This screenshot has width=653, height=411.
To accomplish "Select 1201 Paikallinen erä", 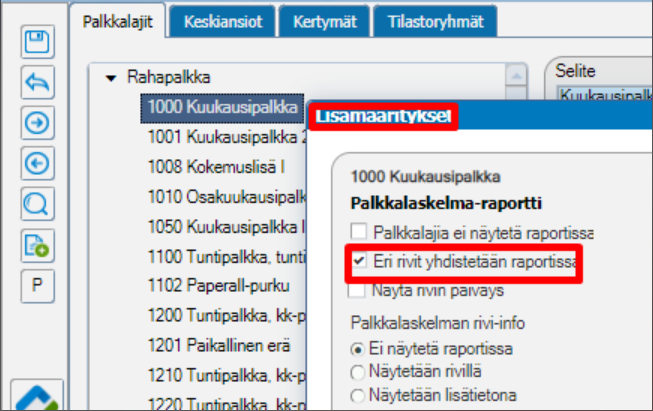I will [x=219, y=346].
